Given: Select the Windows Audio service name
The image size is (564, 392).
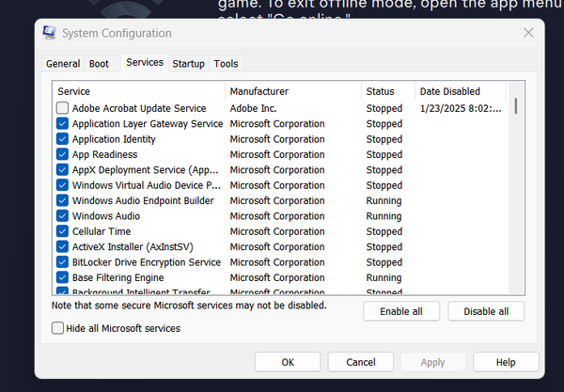Looking at the screenshot, I should pyautogui.click(x=106, y=216).
